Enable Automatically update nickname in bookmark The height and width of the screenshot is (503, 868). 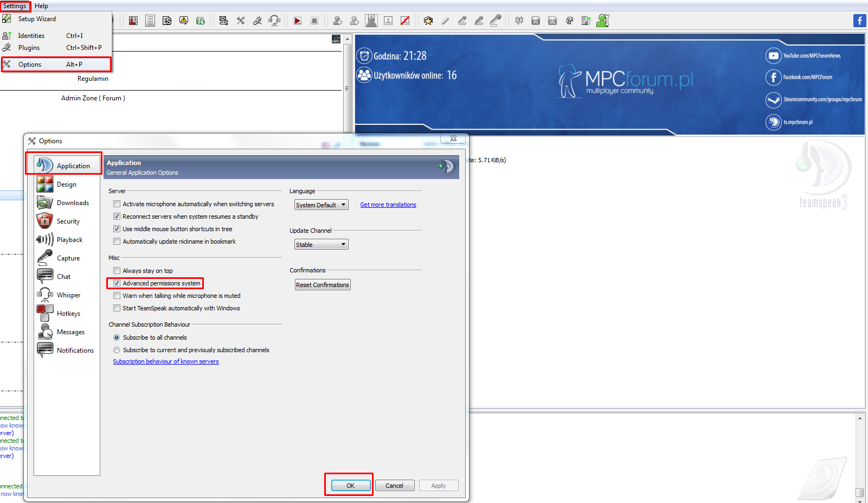[x=117, y=241]
